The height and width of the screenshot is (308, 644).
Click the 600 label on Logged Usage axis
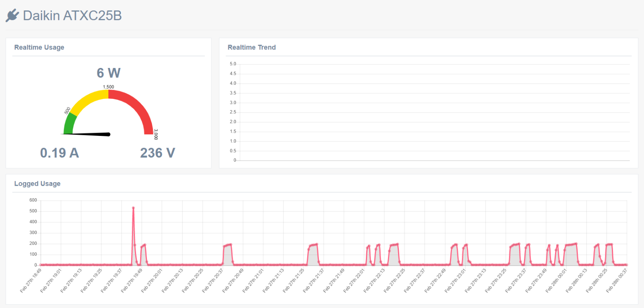point(33,200)
